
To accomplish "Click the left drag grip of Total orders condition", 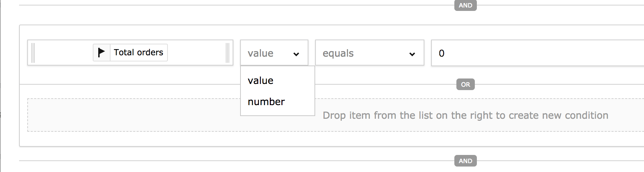I will coord(33,53).
